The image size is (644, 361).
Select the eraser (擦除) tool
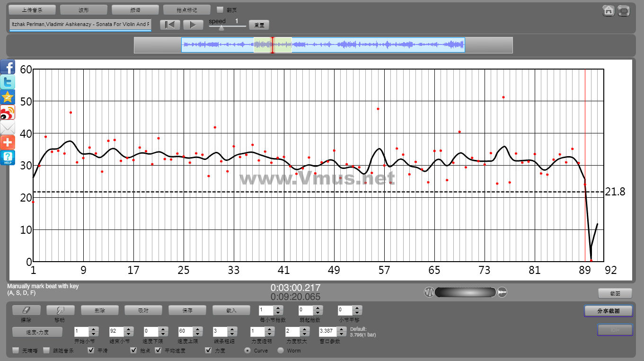click(x=26, y=310)
